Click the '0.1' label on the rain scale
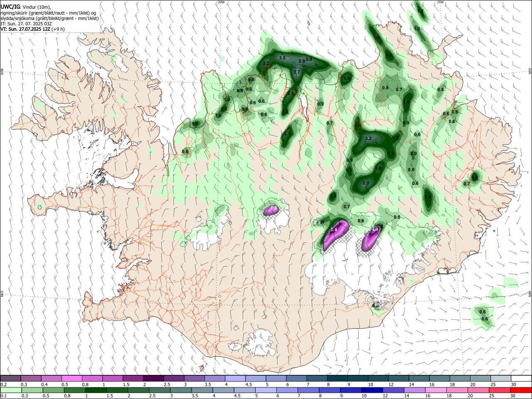 pyautogui.click(x=4, y=396)
